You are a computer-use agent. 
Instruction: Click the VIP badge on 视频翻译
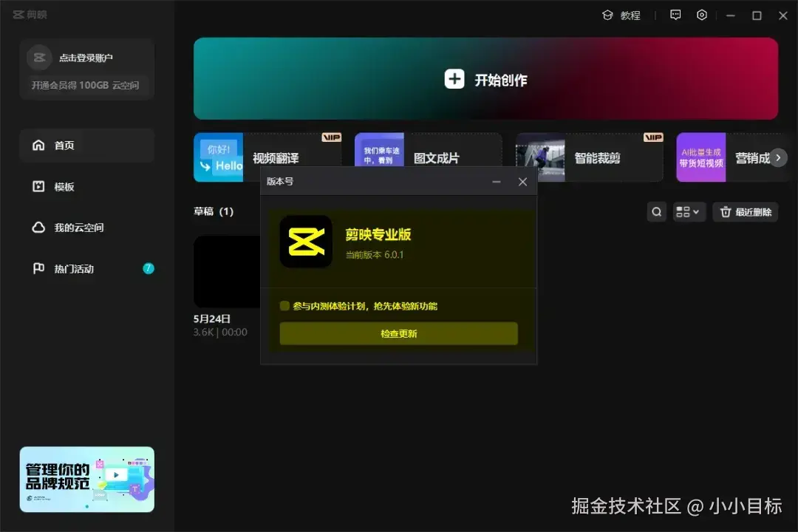[331, 137]
